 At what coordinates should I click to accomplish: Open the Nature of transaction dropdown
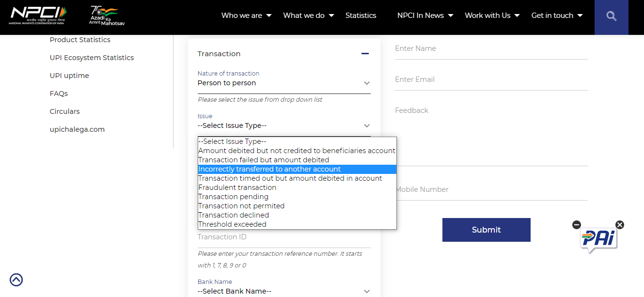tap(283, 83)
